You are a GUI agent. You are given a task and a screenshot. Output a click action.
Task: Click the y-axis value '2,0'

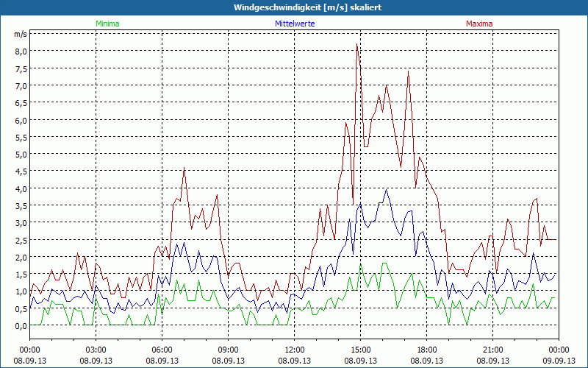[x=21, y=257]
